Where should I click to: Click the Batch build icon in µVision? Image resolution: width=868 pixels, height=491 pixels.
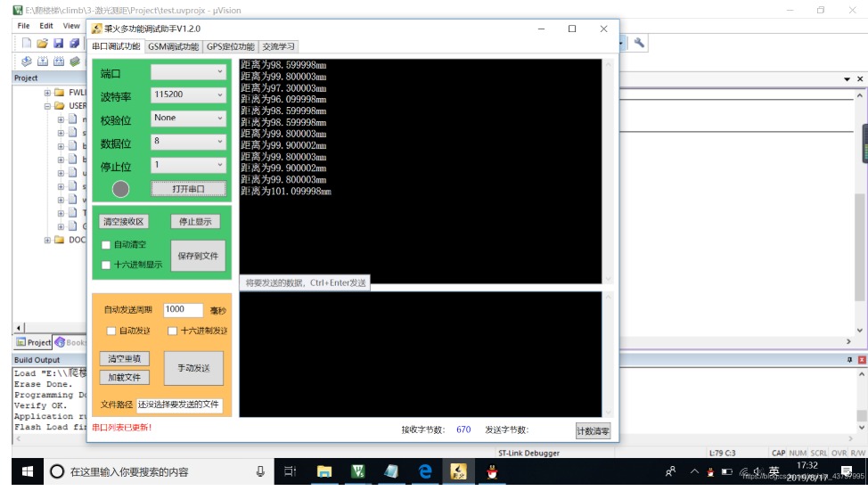(x=75, y=61)
